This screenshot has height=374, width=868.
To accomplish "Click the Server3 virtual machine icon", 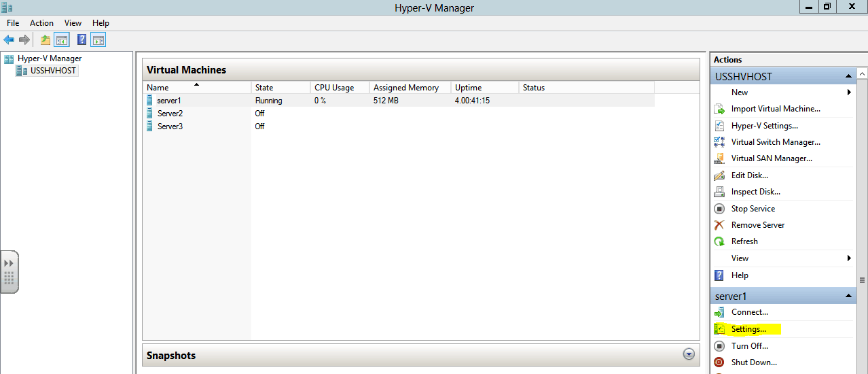I will (x=150, y=126).
